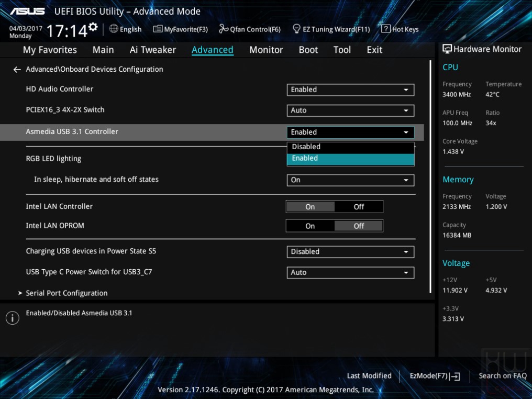
Task: Switch to EzMode(F7)
Action: click(435, 376)
